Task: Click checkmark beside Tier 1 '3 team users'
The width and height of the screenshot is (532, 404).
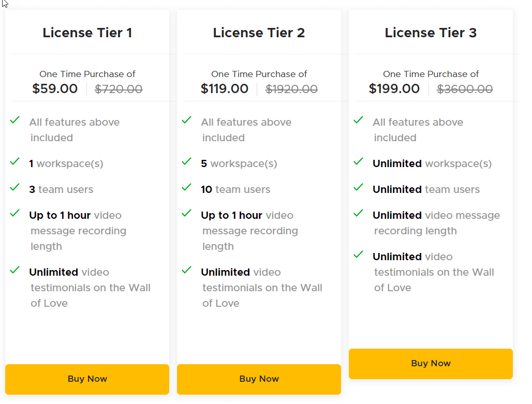Action: pyautogui.click(x=15, y=187)
